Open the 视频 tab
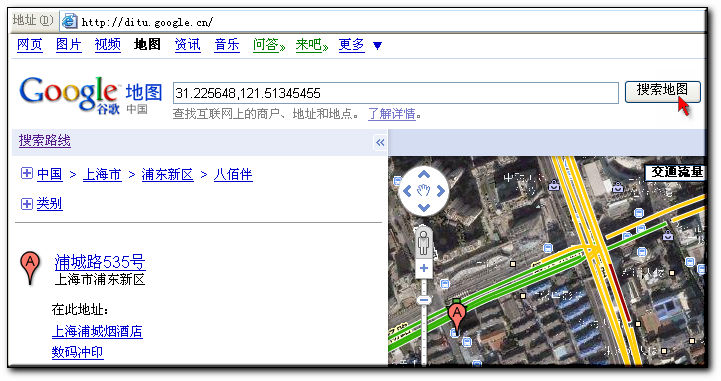 (x=108, y=45)
